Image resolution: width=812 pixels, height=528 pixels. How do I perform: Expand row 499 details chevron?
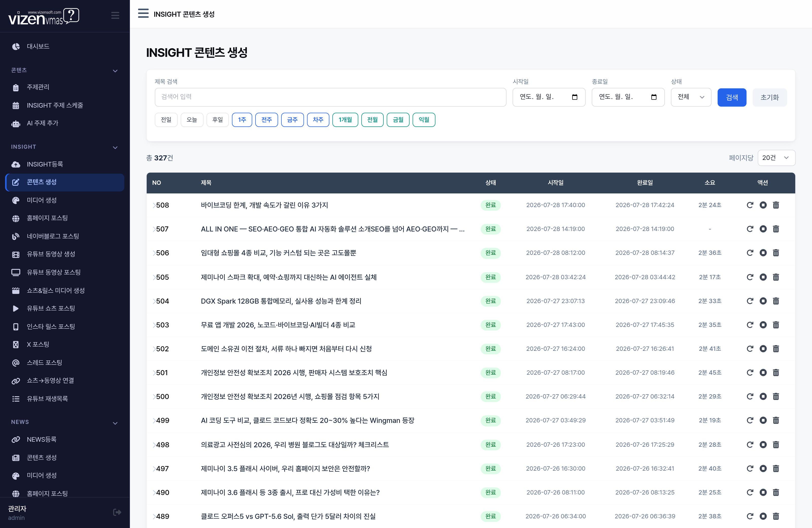[x=154, y=421]
